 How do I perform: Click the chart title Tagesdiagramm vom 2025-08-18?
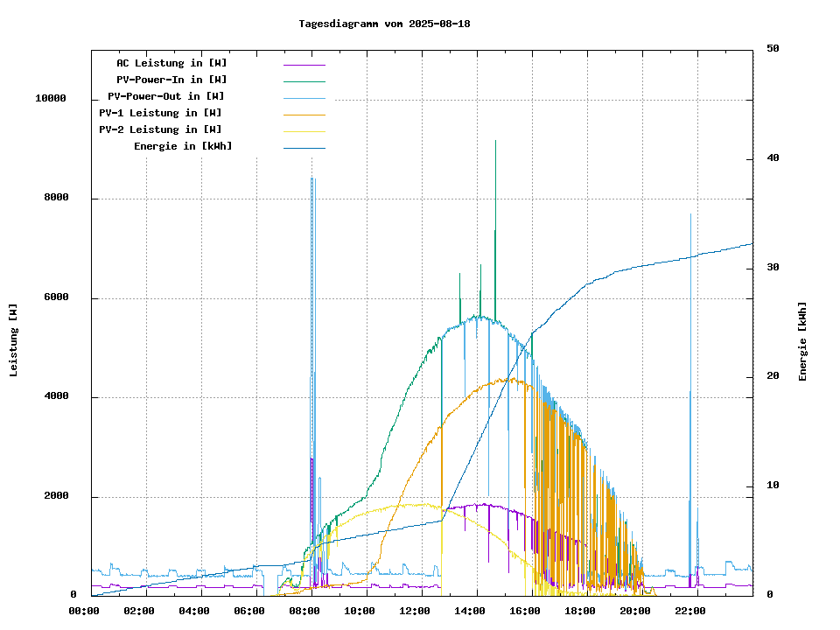click(x=384, y=24)
